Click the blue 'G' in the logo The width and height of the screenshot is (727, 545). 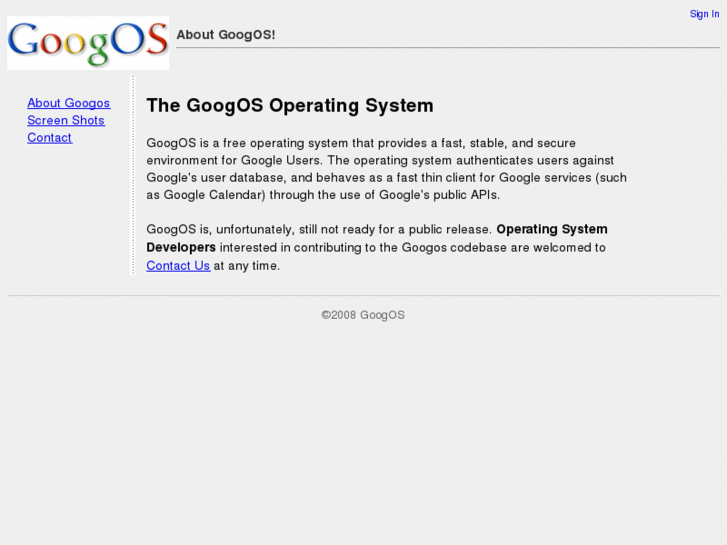[x=24, y=40]
